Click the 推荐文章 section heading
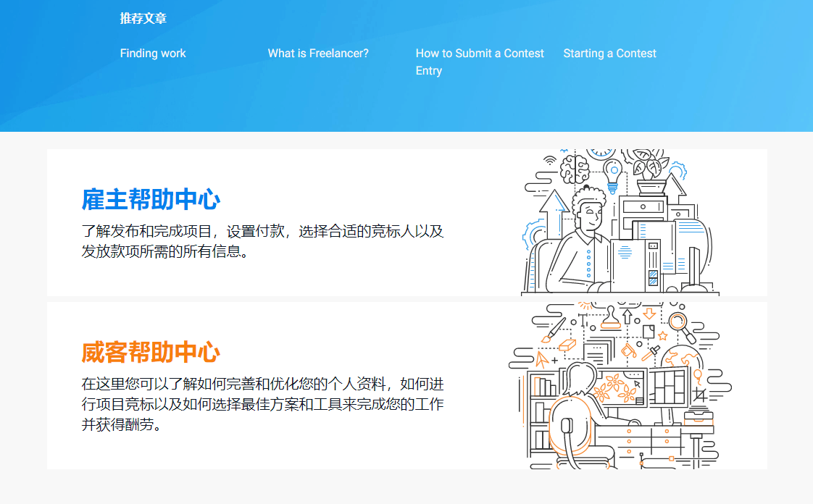Viewport: 813px width, 504px height. 143,19
